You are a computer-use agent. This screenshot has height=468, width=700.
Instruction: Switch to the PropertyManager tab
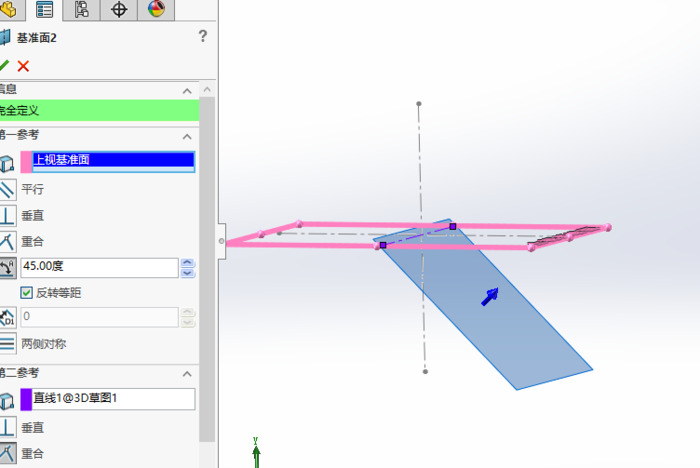45,10
